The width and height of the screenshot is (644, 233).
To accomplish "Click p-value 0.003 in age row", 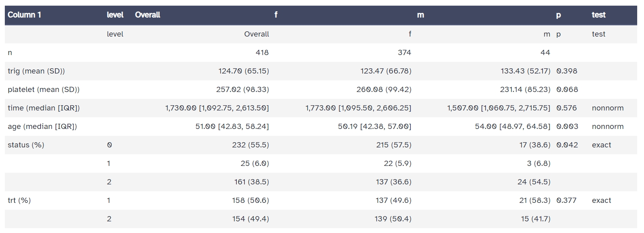I will coord(567,127).
